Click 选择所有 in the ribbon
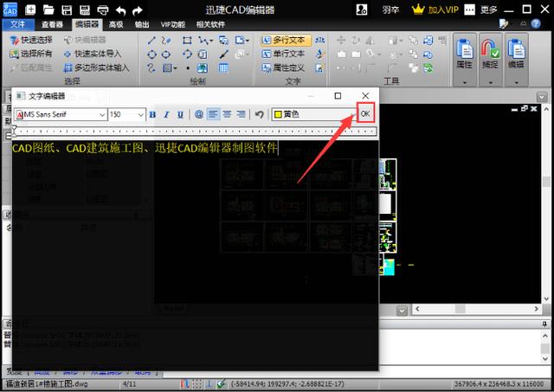554x392 pixels. (x=31, y=54)
